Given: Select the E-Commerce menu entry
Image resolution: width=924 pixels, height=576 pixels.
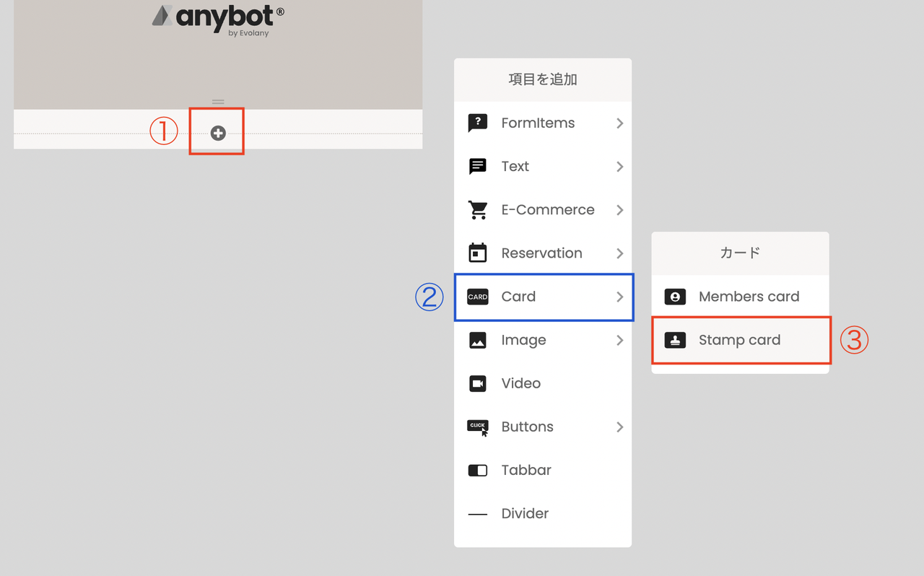Looking at the screenshot, I should pos(543,210).
